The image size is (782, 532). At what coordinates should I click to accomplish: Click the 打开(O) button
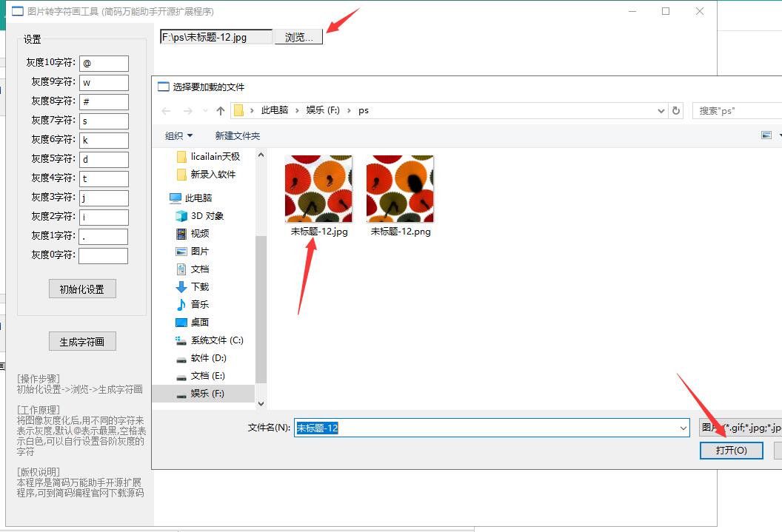coord(731,450)
